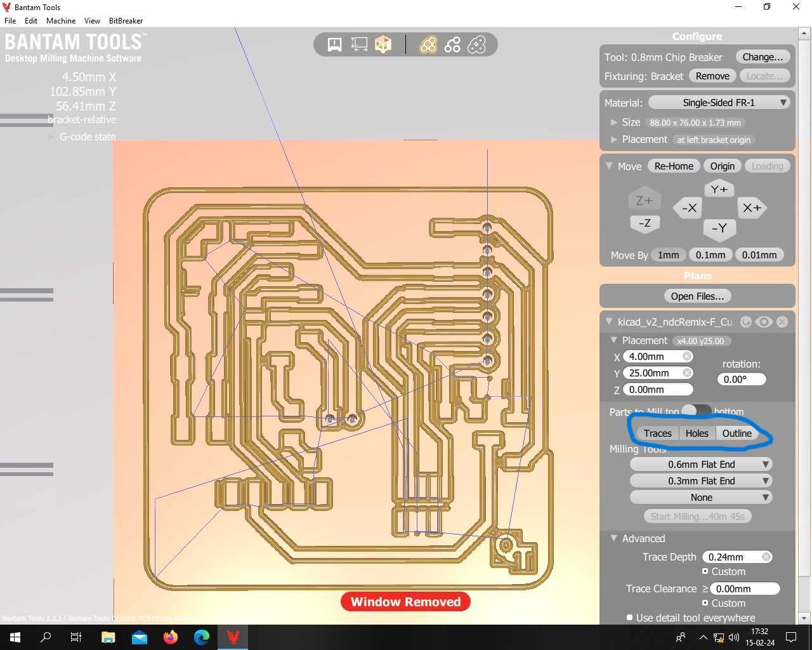Open Windows search from taskbar
This screenshot has width=812, height=650.
46,637
